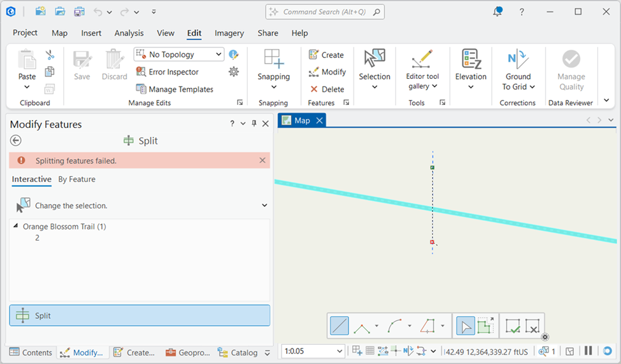The image size is (621, 364).
Task: Finish the sketch with green checkmark
Action: click(513, 326)
